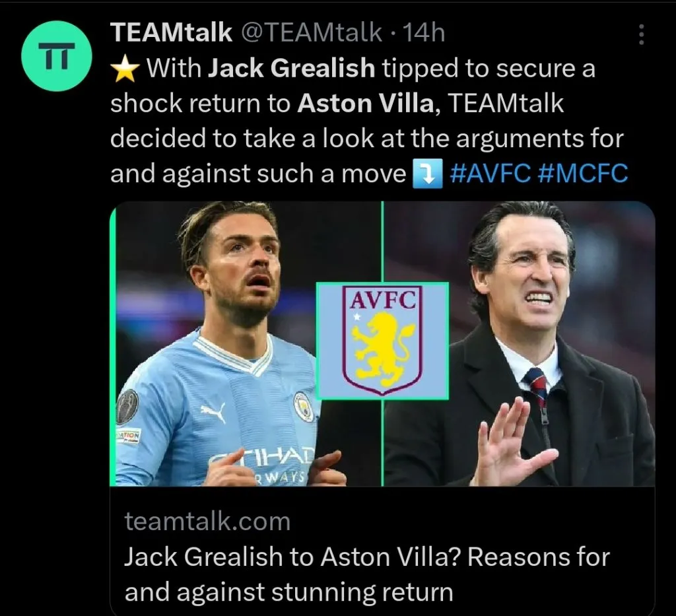
Task: Click the round sleeve badge on the shirt
Action: click(127, 407)
